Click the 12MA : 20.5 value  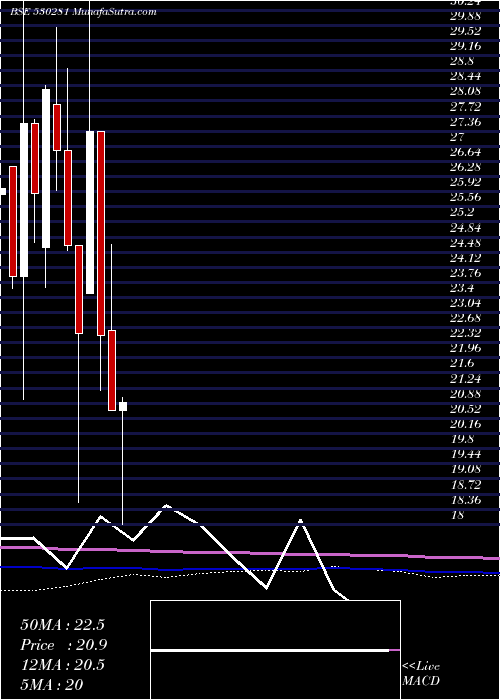coord(62,665)
